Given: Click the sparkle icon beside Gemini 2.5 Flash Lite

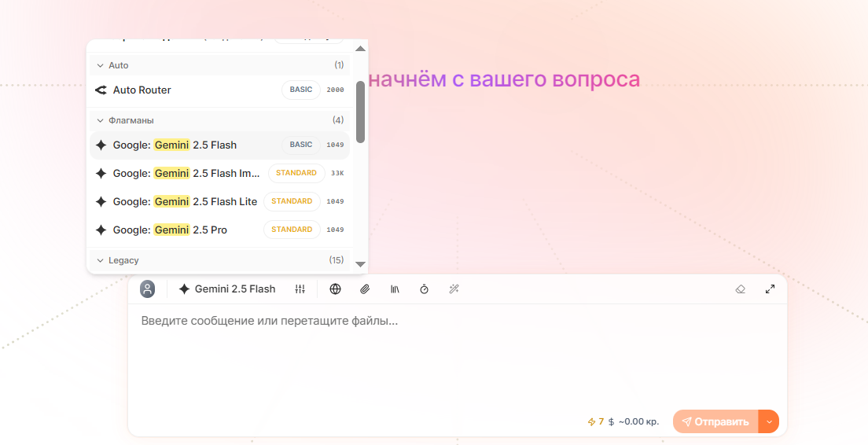Looking at the screenshot, I should click(101, 201).
